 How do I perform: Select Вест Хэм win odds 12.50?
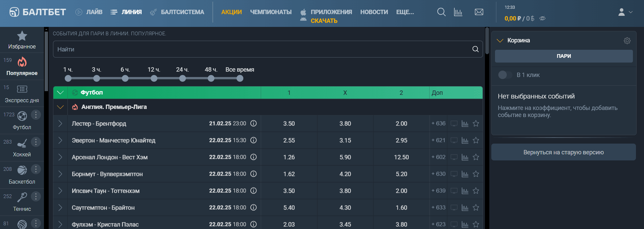[x=401, y=157]
